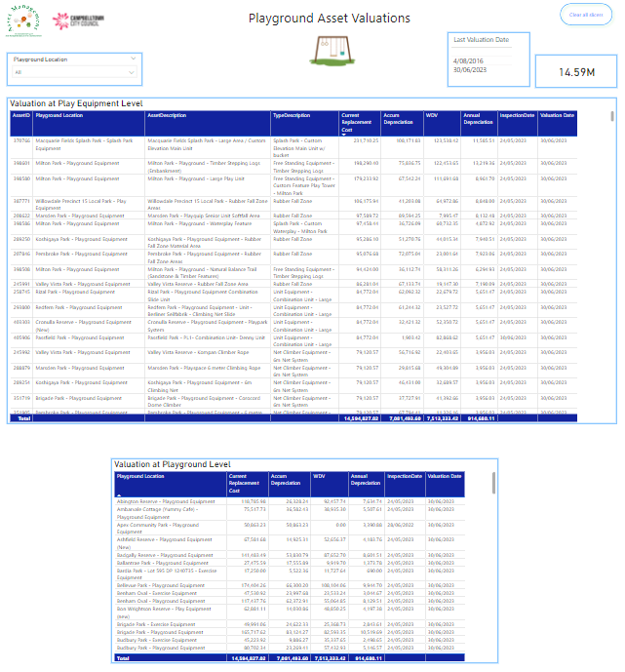The image size is (625, 672).
Task: Click the Total label in Playground Level table
Action: 123,658
